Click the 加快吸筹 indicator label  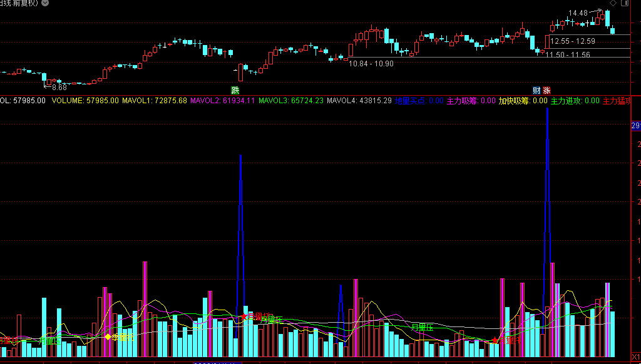(x=523, y=101)
